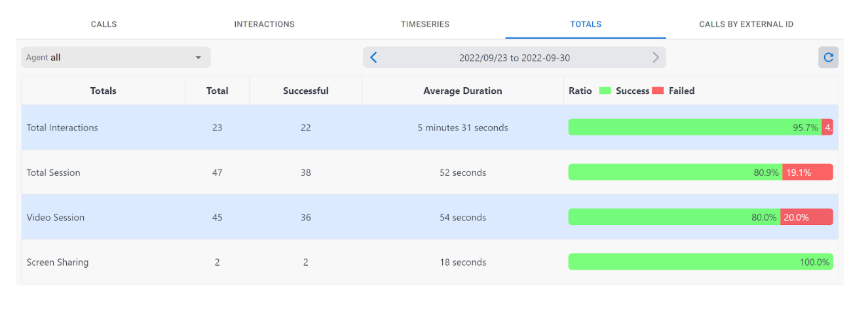868x330 pixels.
Task: Click the date range 2022/09/23 to 2022-09-30
Action: pos(514,58)
